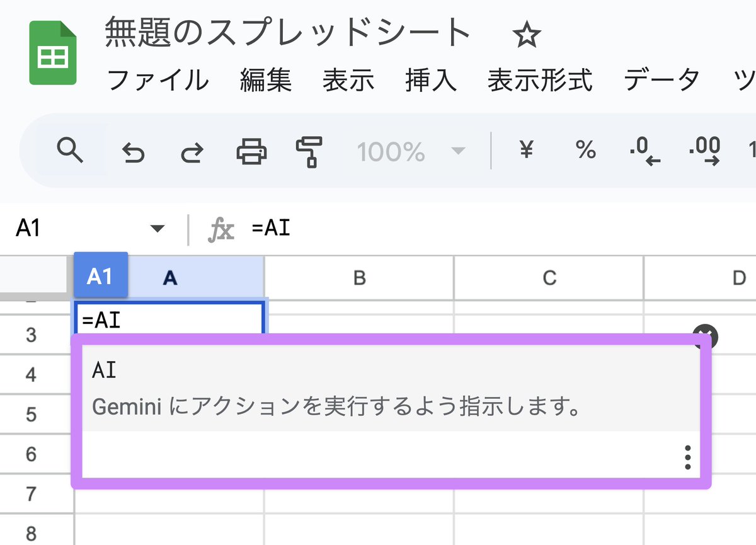
Task: Click the A1 cell editor with =AI
Action: click(169, 319)
